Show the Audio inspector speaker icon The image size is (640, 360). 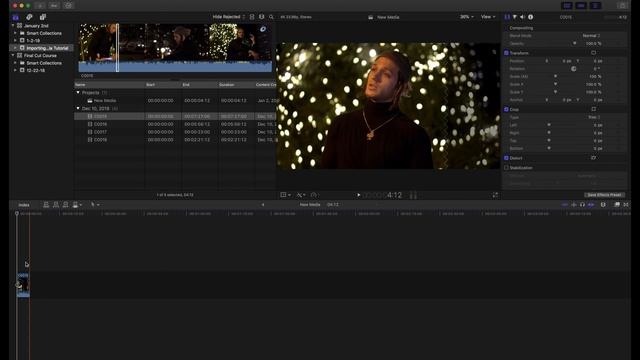pyautogui.click(x=522, y=17)
